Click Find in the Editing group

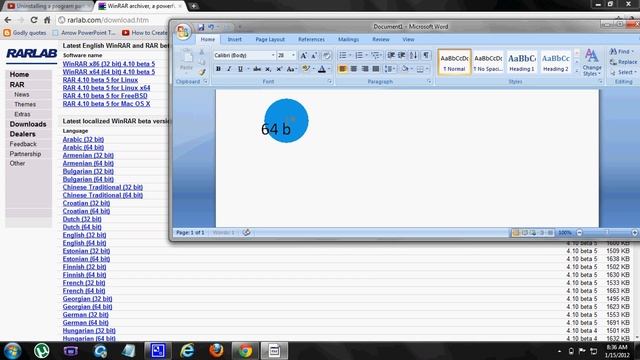click(621, 52)
